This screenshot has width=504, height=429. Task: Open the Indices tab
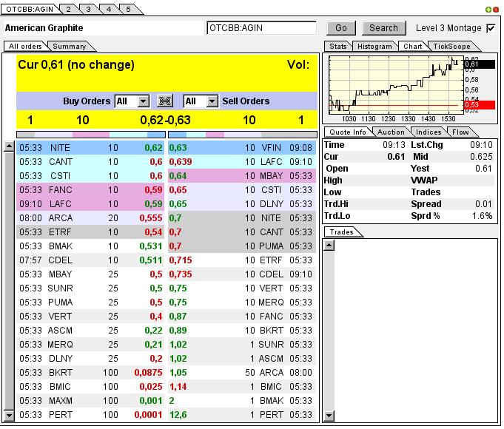point(429,132)
